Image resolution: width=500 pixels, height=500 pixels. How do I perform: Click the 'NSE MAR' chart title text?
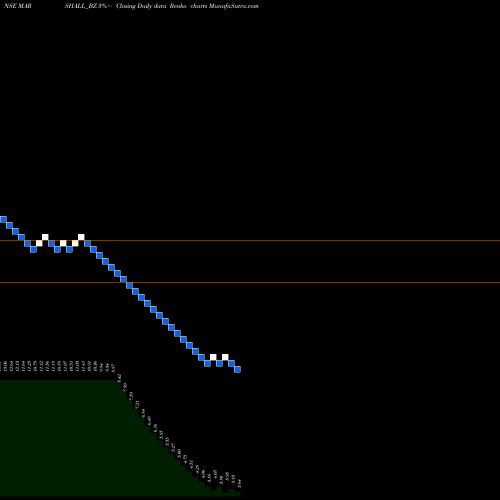point(18,6)
